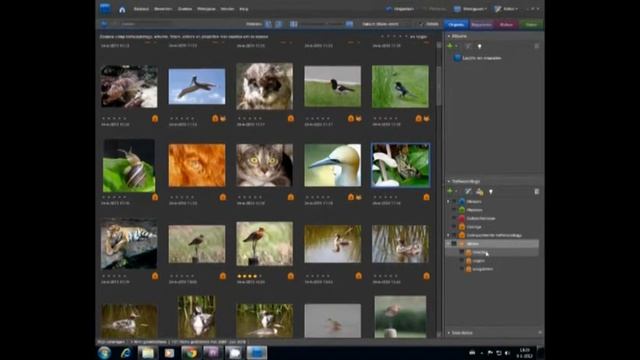Tick the search box beside the last orange sub-tag

(x=461, y=269)
